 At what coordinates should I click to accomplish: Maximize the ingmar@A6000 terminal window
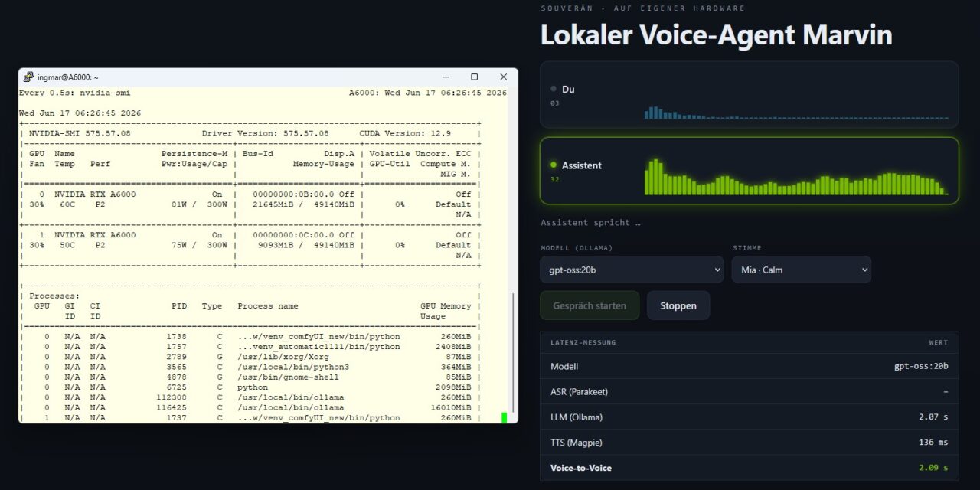point(474,77)
